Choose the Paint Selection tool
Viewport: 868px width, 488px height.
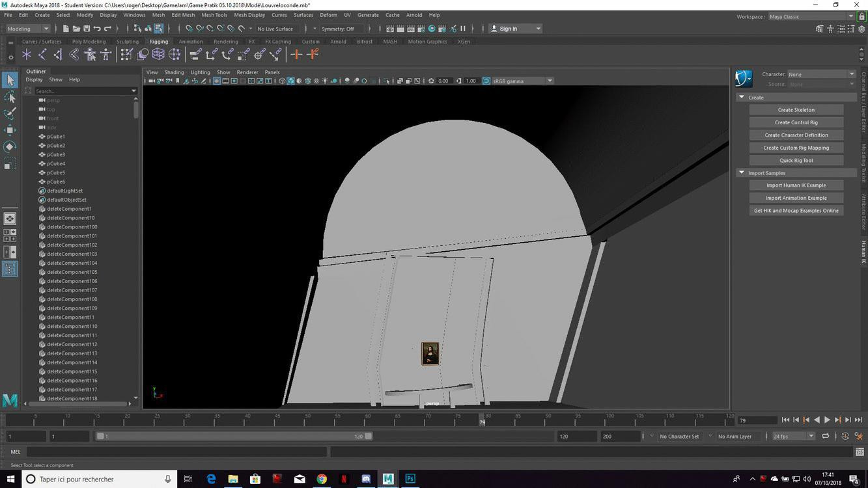coord(10,113)
